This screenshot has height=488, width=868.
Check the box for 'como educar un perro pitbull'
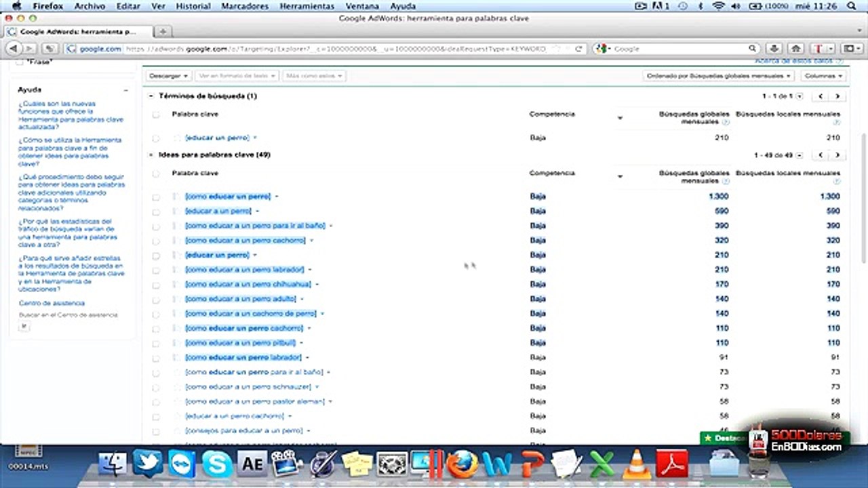pos(156,344)
